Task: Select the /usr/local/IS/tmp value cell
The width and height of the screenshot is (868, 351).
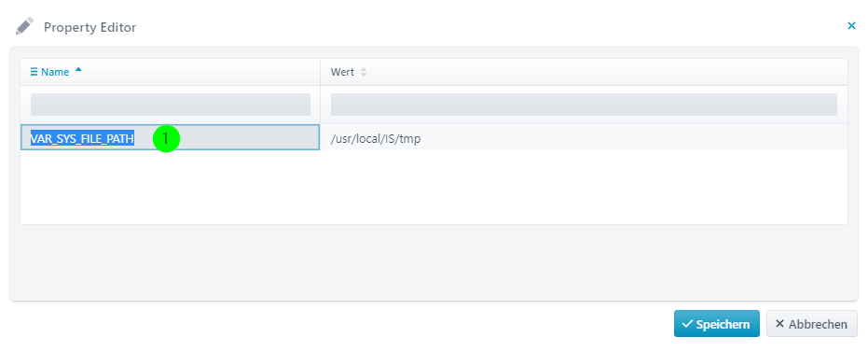Action: point(584,138)
